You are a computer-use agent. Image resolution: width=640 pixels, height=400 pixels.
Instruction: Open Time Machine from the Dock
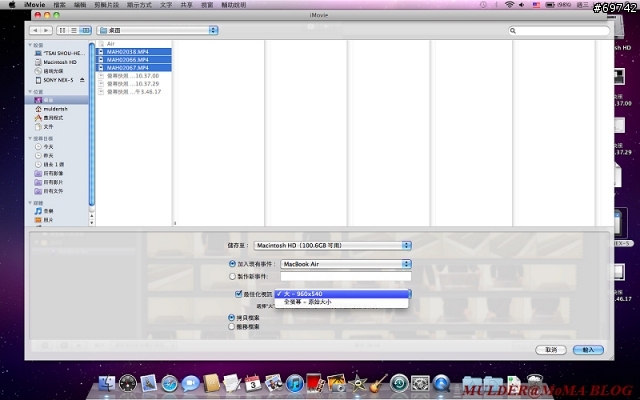[x=399, y=384]
